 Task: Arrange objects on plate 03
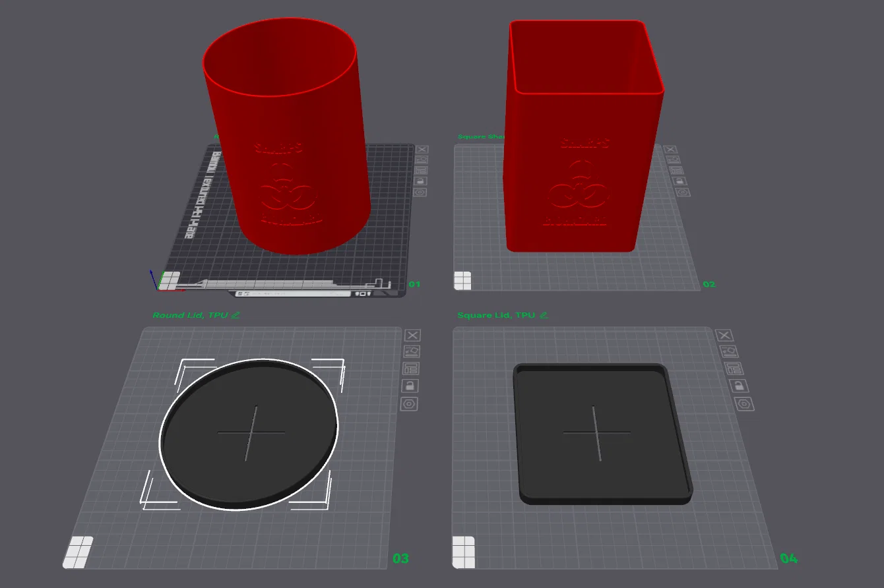pos(411,368)
